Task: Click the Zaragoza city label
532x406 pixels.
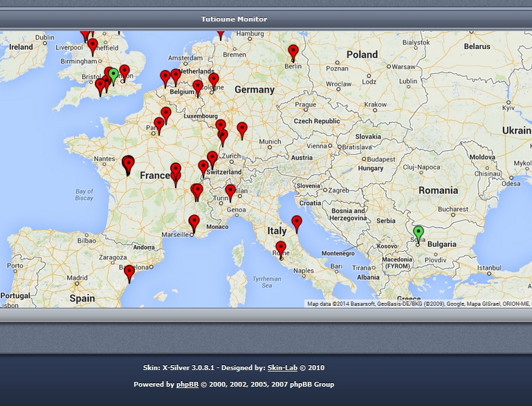Action: [x=113, y=257]
